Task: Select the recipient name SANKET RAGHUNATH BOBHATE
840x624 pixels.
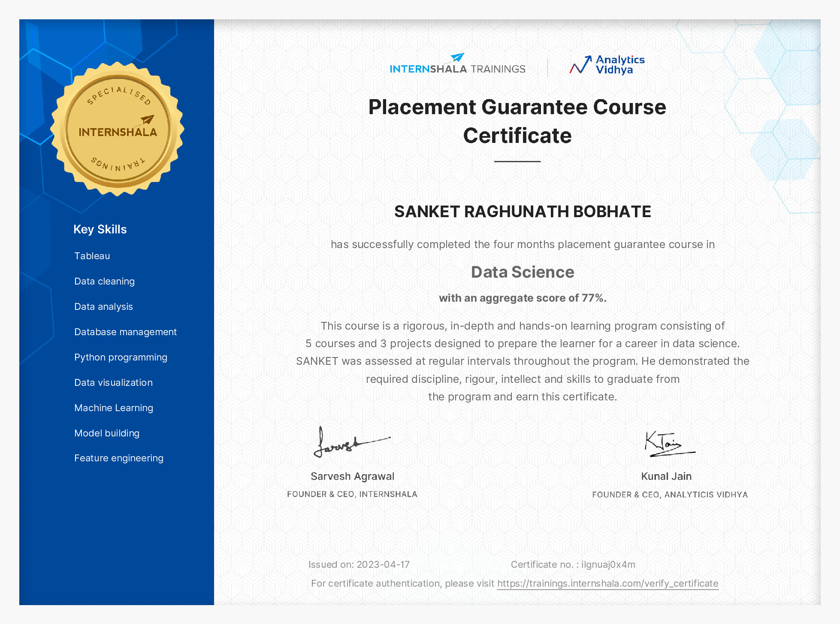Action: 523,212
